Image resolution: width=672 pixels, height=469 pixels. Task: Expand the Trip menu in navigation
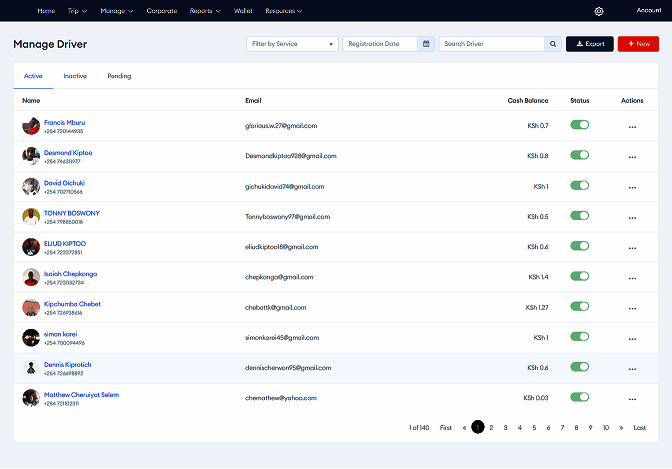(x=77, y=11)
